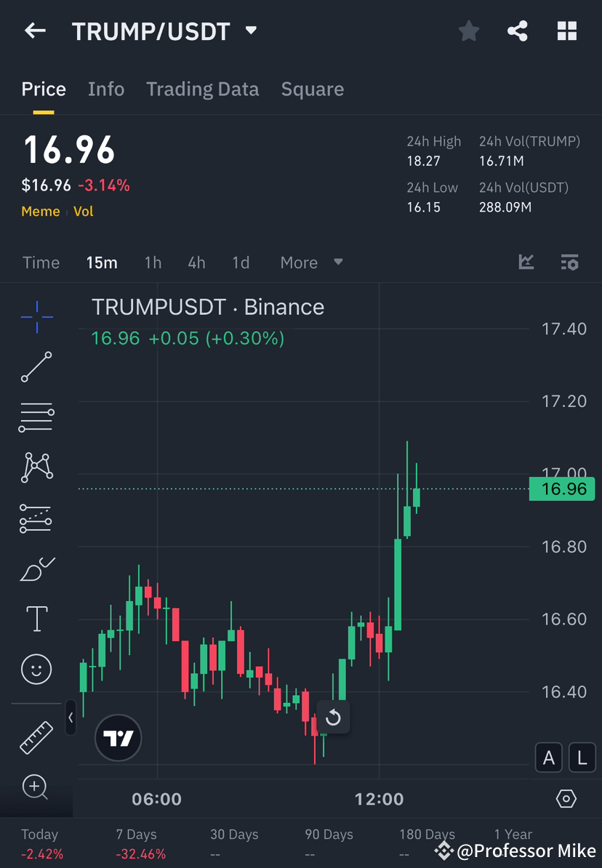Select the horizontal lines tool
This screenshot has width=602, height=868.
(36, 417)
